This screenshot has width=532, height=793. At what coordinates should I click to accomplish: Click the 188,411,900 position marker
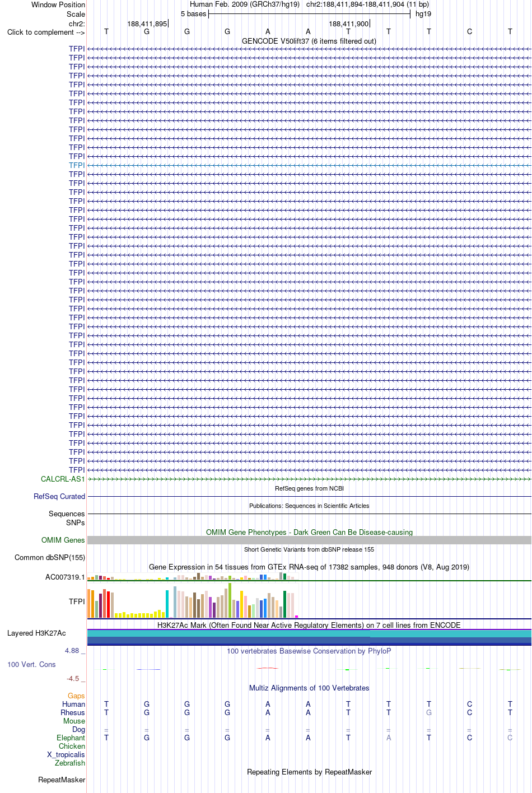[349, 24]
